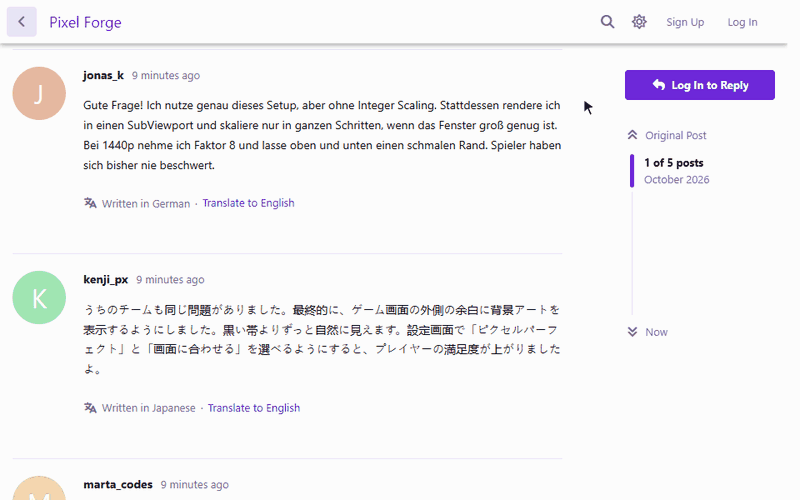800x500 pixels.
Task: Click the double-down chevron icon beside Now
Action: coord(632,332)
